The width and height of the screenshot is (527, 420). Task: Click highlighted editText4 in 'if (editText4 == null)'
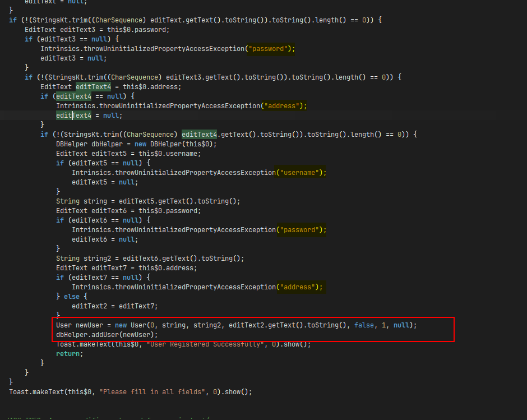[x=73, y=96]
